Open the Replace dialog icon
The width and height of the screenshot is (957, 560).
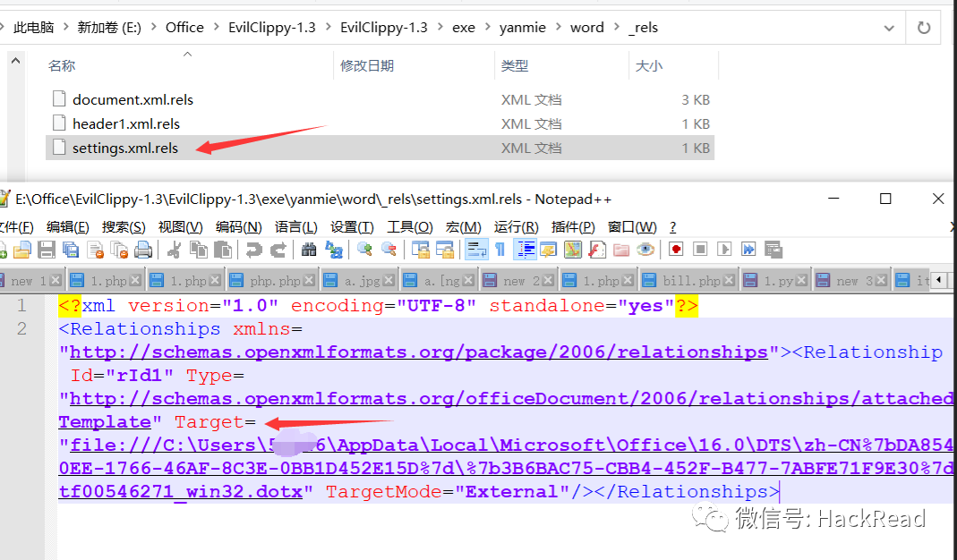(333, 250)
